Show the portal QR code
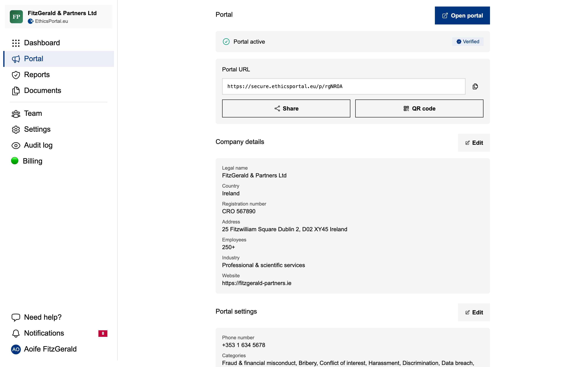588x367 pixels. tap(419, 108)
